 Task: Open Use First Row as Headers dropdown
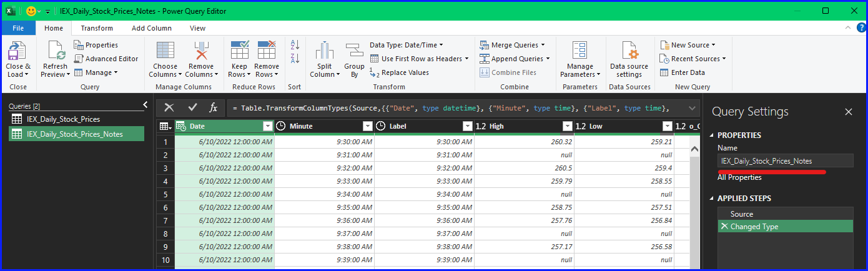pyautogui.click(x=419, y=59)
